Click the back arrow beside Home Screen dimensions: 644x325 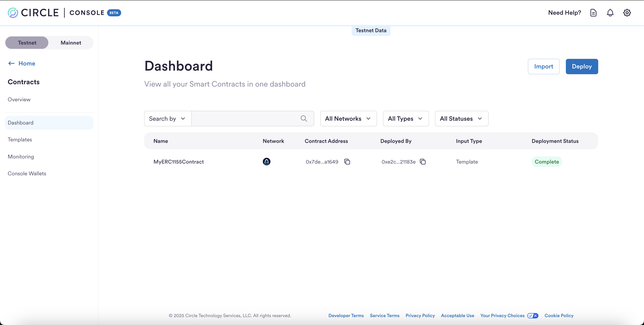pyautogui.click(x=11, y=63)
